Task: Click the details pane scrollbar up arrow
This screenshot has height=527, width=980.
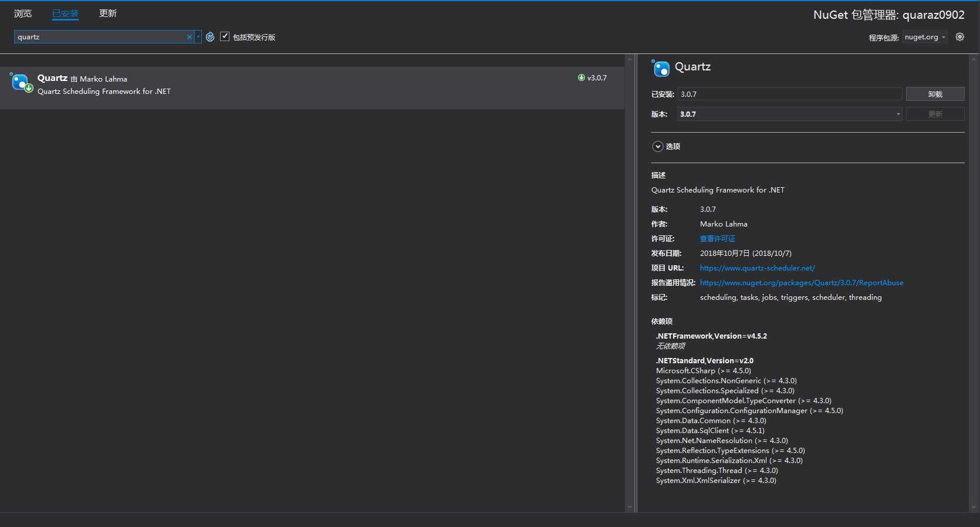Action: (x=974, y=59)
